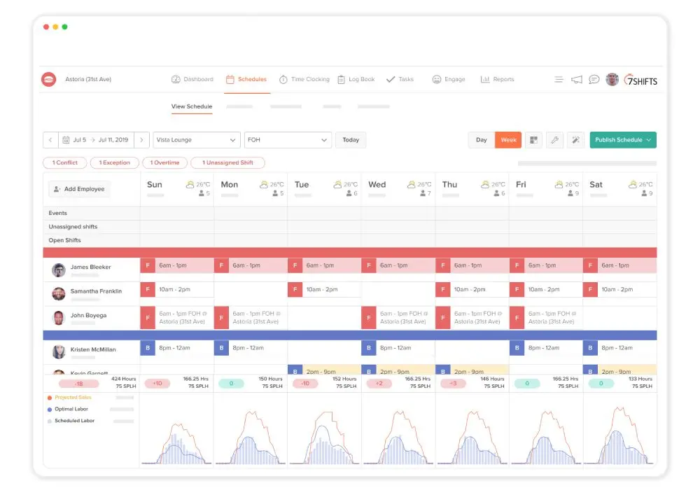Viewport: 700px width, 502px height.
Task: Filter by 1 Unassigned Shift tag
Action: point(228,163)
